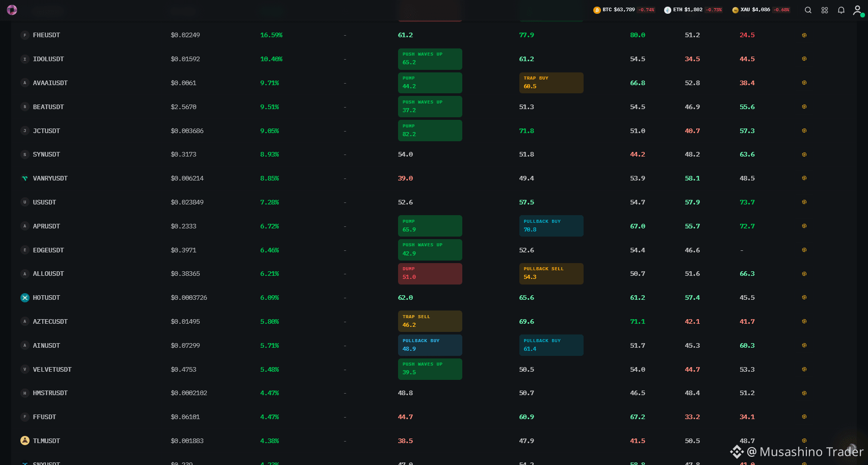
Task: Click the orange coin icon in APRUSDT row
Action: point(804,226)
